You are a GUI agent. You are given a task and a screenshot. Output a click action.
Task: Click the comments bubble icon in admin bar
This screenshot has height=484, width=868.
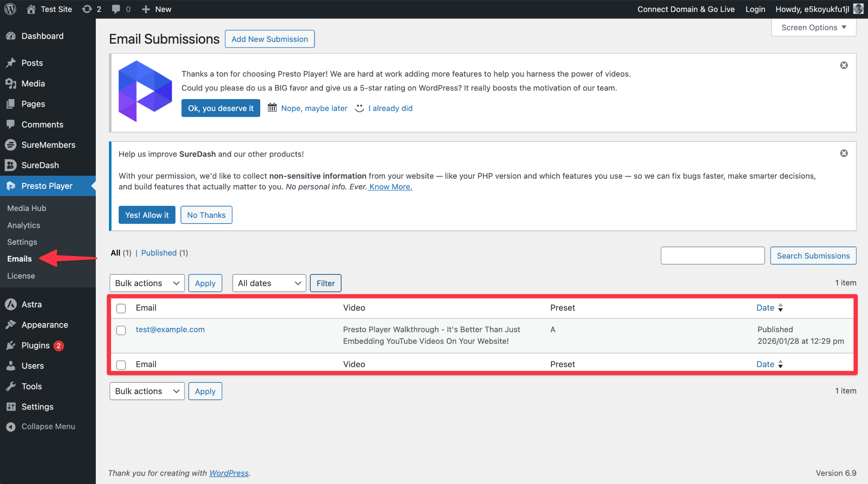(x=116, y=9)
